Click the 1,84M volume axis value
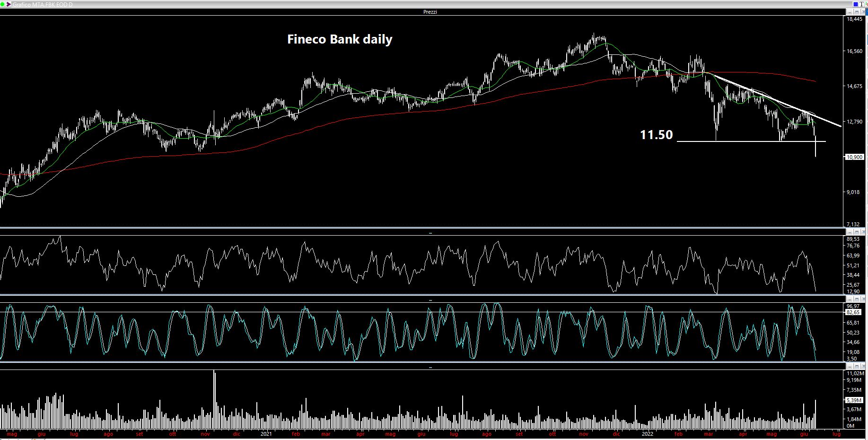The width and height of the screenshot is (868, 440). pos(854,419)
